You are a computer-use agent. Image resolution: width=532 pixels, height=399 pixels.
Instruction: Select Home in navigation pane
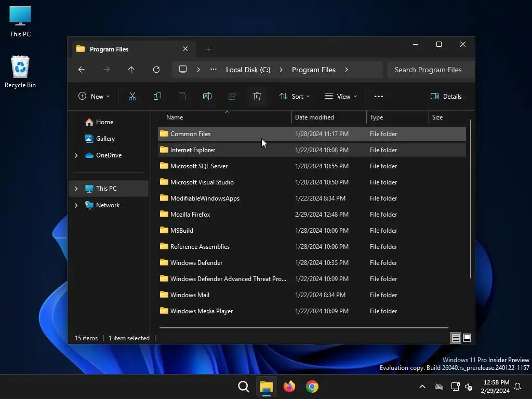tap(109, 122)
